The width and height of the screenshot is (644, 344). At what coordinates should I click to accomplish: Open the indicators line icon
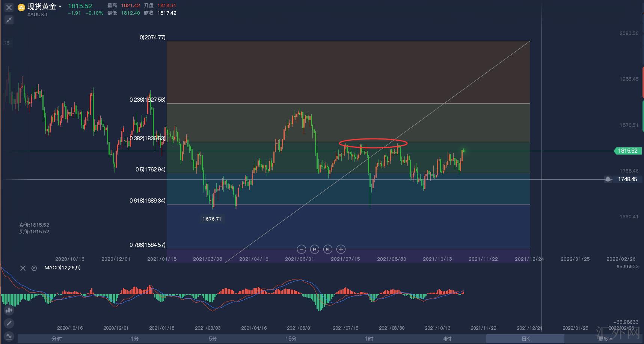(9, 336)
